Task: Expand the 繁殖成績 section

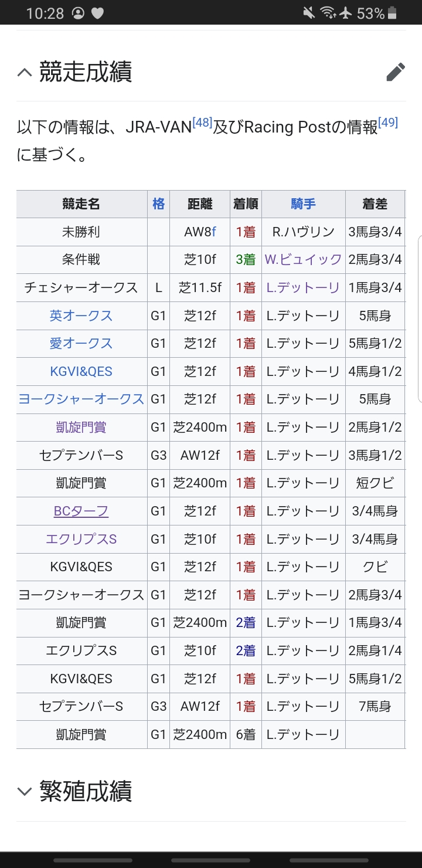Action: tap(25, 791)
